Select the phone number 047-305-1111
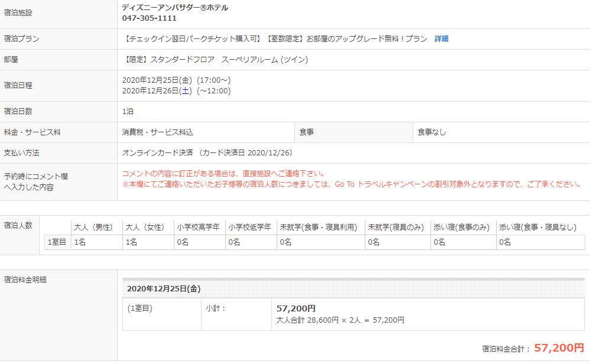Viewport: 593px width, 364px height. point(149,18)
